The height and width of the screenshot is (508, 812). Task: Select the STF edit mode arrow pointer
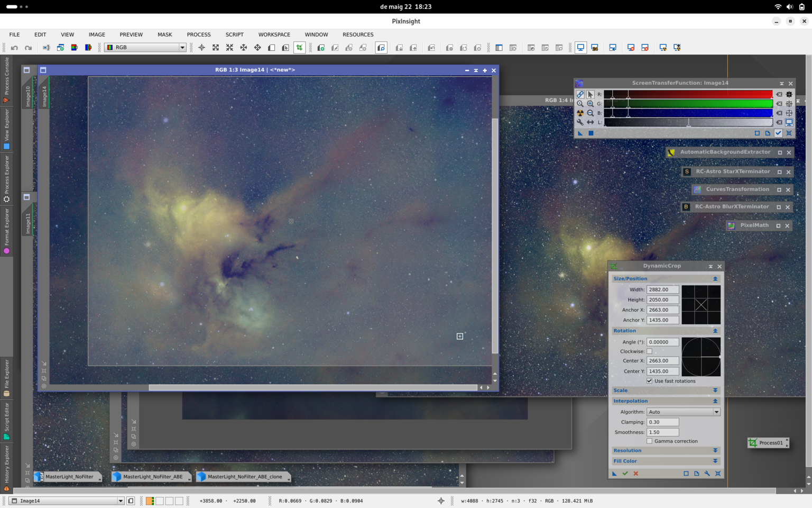tap(590, 94)
